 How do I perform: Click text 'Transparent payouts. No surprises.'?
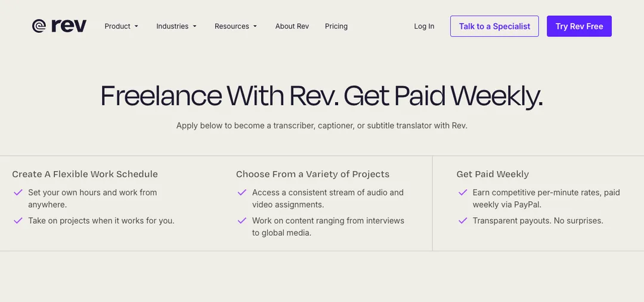click(x=538, y=221)
